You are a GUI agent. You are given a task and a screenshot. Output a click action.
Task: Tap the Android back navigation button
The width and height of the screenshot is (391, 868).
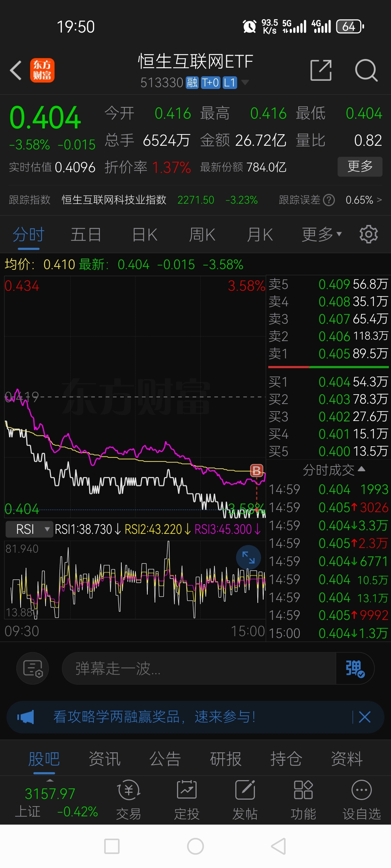coord(279,846)
